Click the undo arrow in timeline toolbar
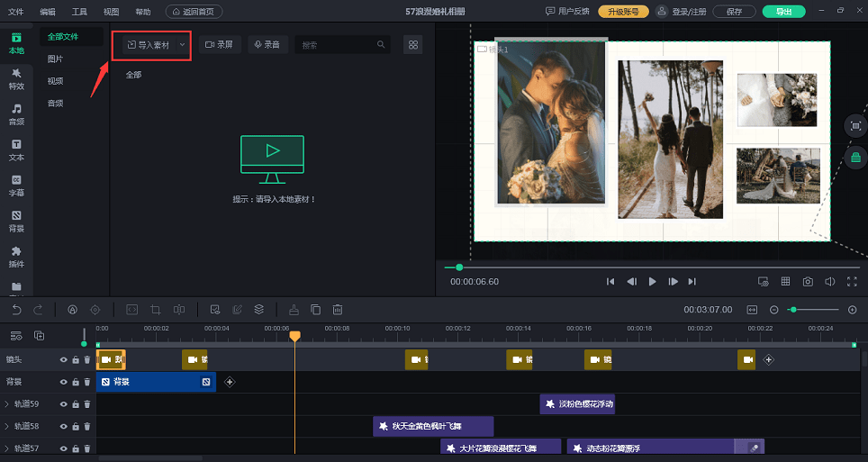868x462 pixels. [16, 310]
